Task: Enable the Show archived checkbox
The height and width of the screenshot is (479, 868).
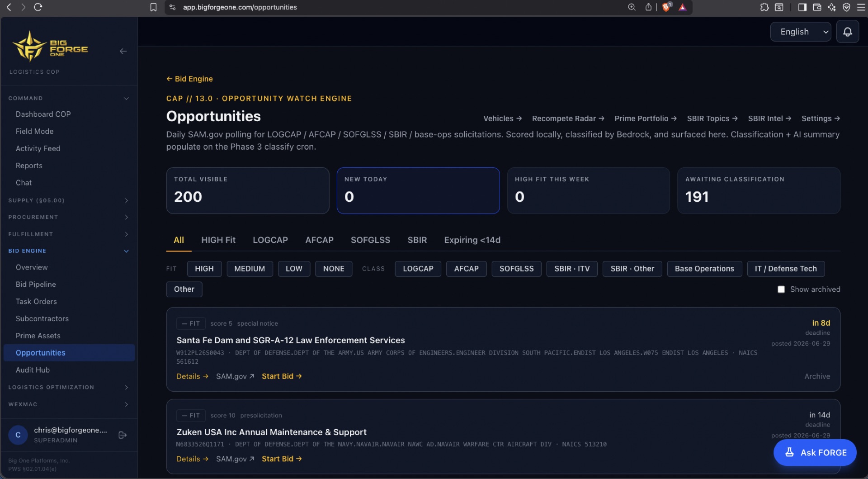Action: click(781, 289)
